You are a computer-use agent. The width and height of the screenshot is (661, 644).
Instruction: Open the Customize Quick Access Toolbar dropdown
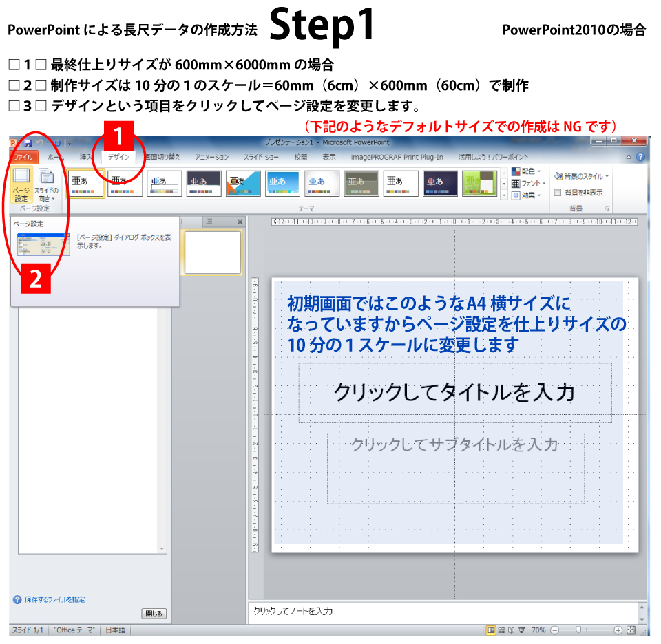click(x=69, y=143)
